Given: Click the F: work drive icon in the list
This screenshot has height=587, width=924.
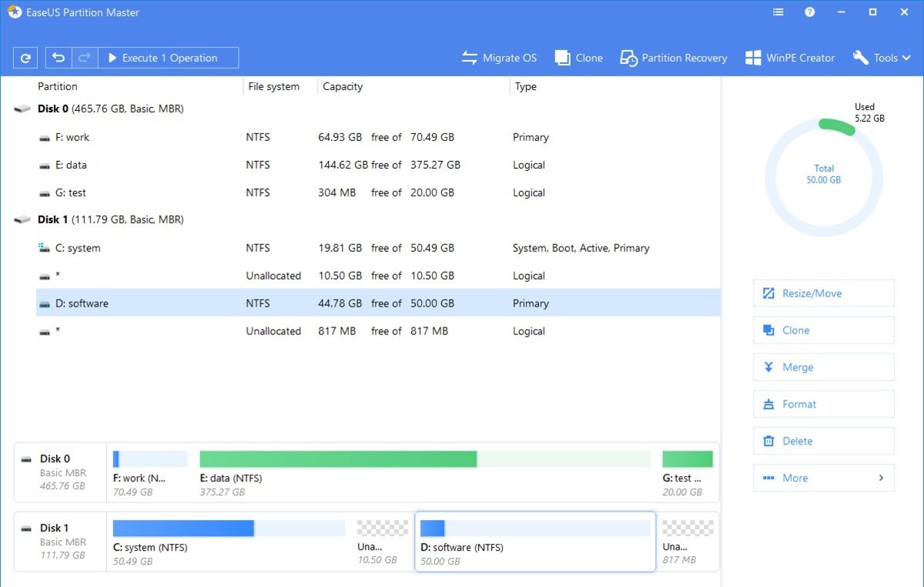Looking at the screenshot, I should pos(45,137).
